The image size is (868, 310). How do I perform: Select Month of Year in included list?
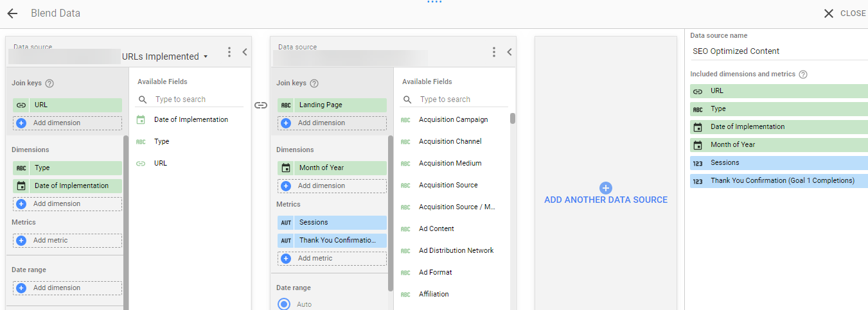click(779, 145)
